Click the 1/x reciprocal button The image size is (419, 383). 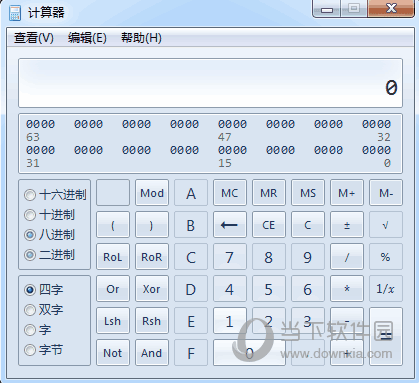pos(386,289)
